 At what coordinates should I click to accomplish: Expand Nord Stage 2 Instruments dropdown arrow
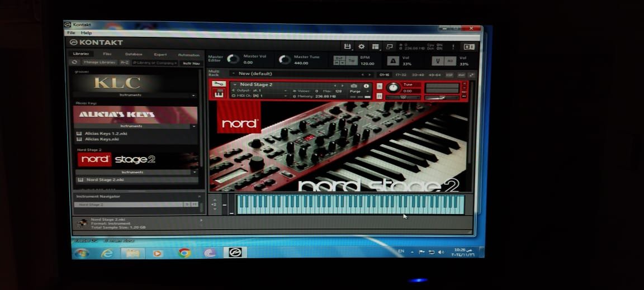(x=195, y=172)
